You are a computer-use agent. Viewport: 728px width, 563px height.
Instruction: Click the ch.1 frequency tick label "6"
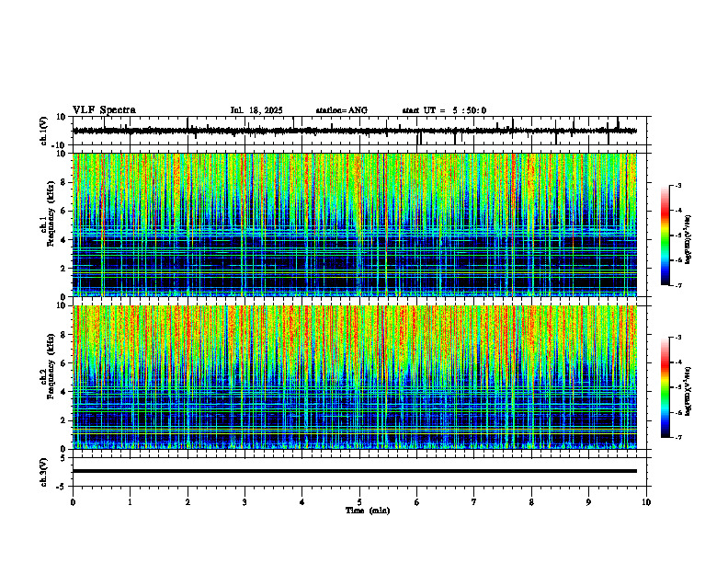[x=64, y=211]
